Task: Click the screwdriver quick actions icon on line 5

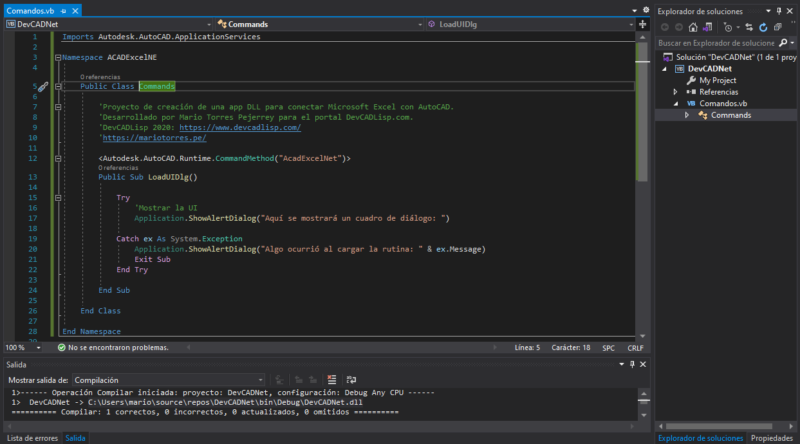Action: 43,87
